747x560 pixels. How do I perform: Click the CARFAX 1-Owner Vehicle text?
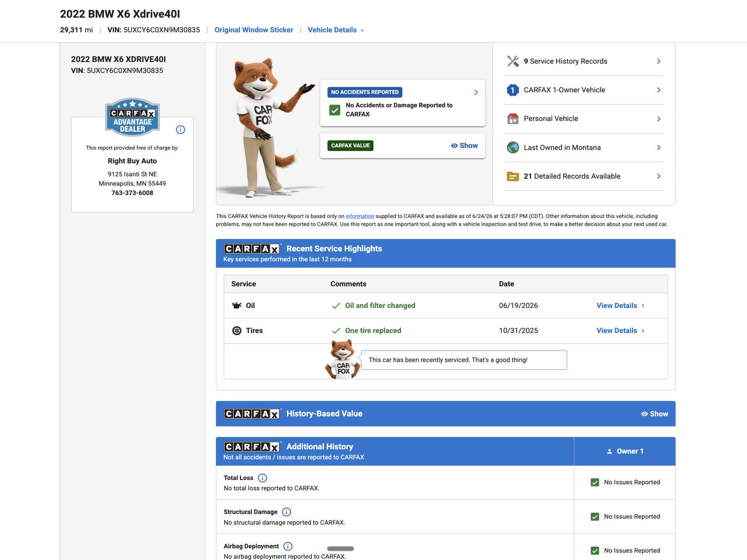click(564, 90)
